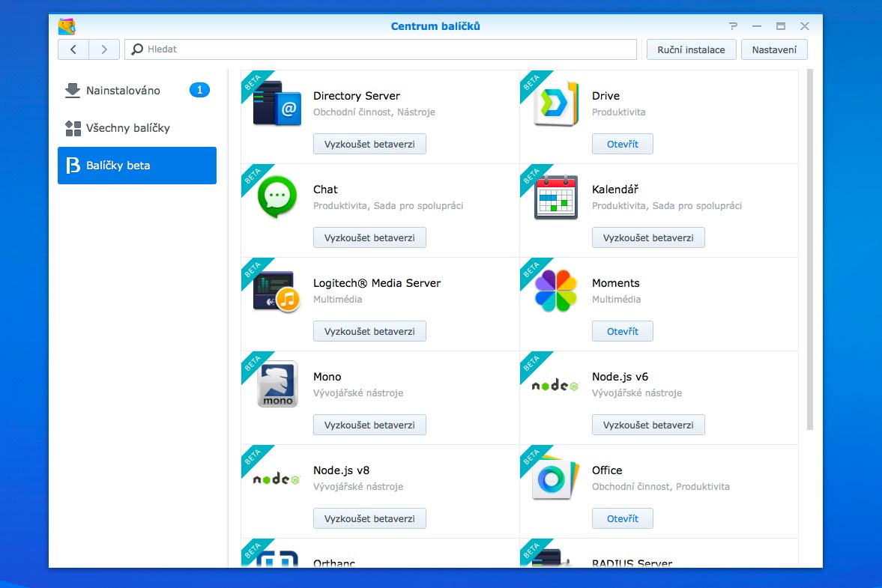Open the Mono package icon
Image resolution: width=882 pixels, height=588 pixels.
coord(277,384)
